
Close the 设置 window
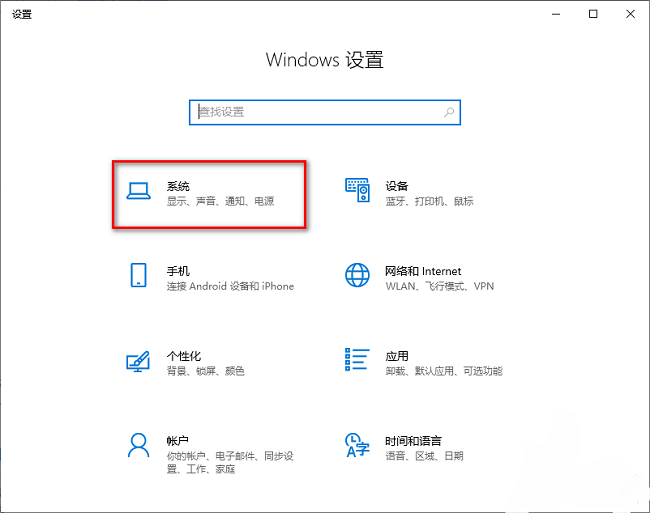coord(631,14)
